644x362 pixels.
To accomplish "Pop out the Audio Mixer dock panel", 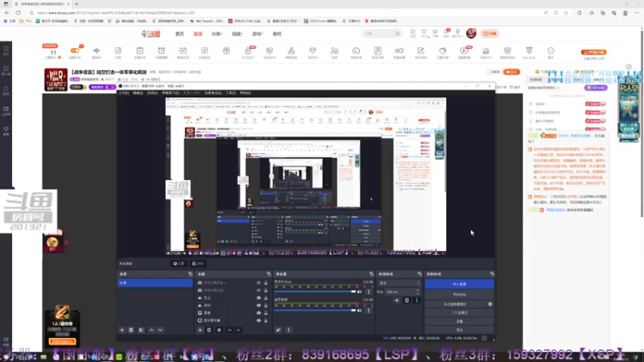I will 371,274.
